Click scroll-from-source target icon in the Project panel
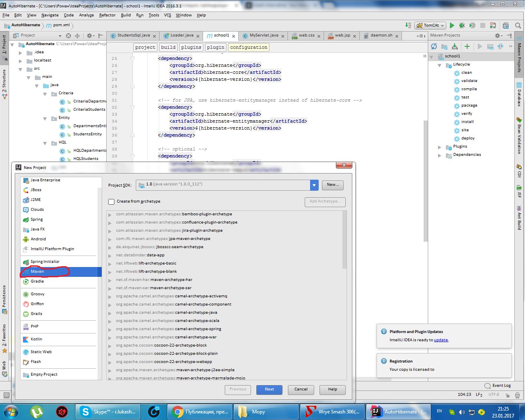This screenshot has height=420, width=525. (x=68, y=36)
